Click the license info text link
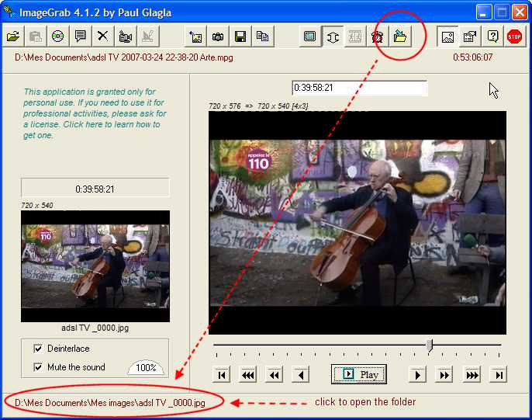Image resolution: width=532 pixels, height=420 pixels. click(x=95, y=113)
